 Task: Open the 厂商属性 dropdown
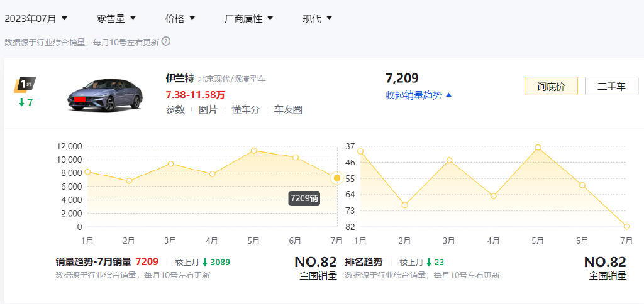point(249,18)
